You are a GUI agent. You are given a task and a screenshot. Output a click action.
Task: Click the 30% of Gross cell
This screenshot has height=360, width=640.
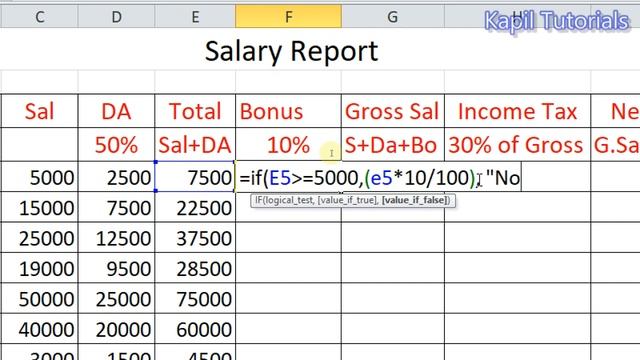coord(518,144)
